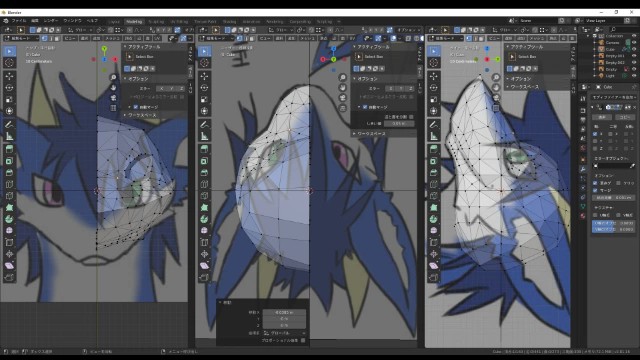
Task: Select the Rotate tool in the middle viewport toolbar
Action: [x=204, y=87]
